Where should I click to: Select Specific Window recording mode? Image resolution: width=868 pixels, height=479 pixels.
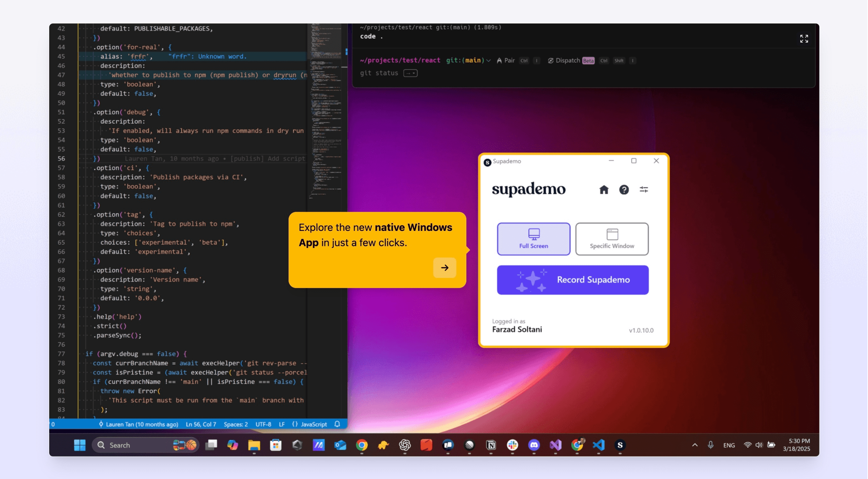[x=612, y=239]
